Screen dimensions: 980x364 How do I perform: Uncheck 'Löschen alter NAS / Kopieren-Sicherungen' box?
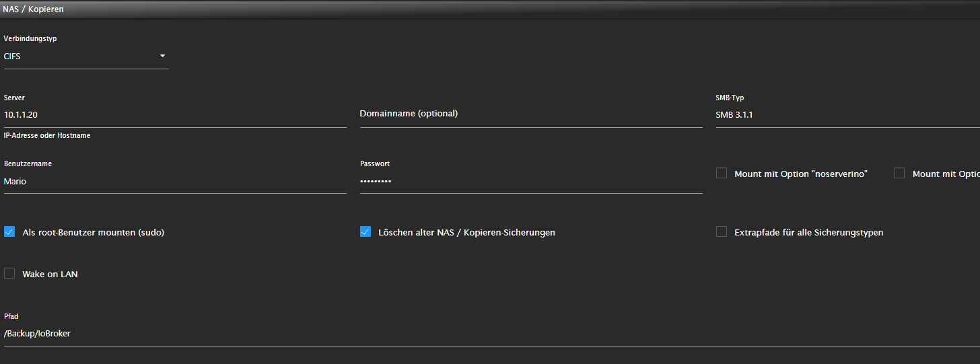coord(365,232)
